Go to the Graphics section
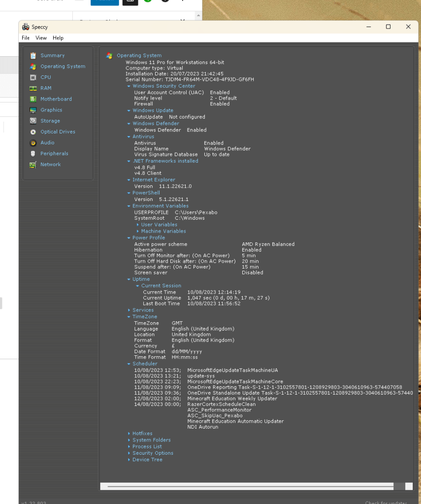 click(51, 110)
